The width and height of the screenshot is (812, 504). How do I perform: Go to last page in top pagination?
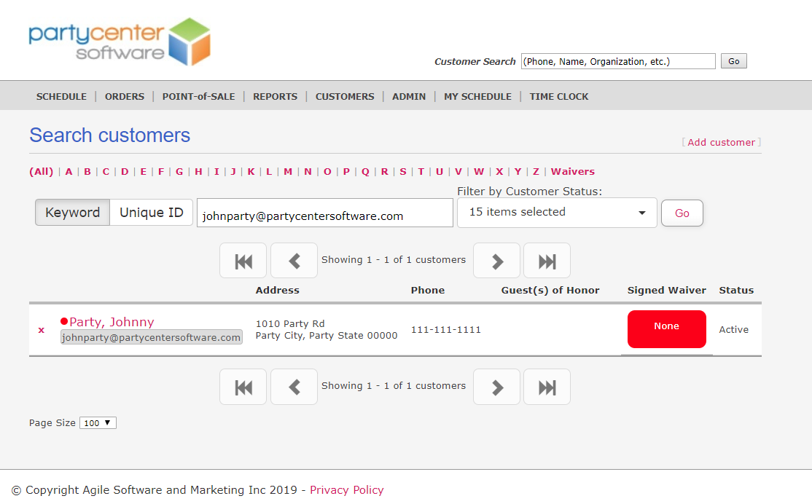547,261
